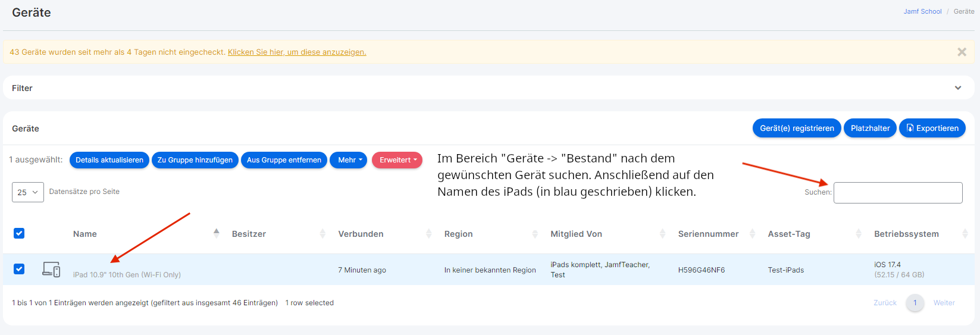Screen dimensions: 980x335
Task: Click Gerät(e) registrieren button
Action: (x=797, y=128)
